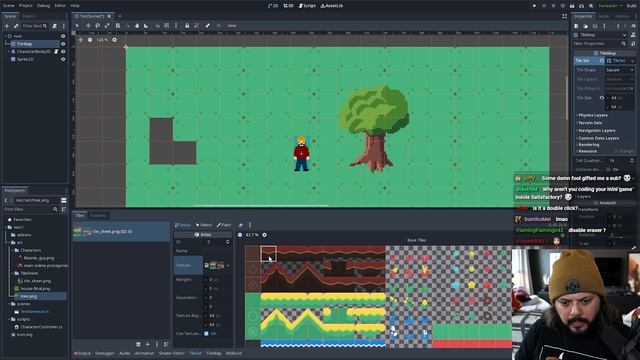Open the Debug menu
The height and width of the screenshot is (360, 640).
tap(43, 6)
